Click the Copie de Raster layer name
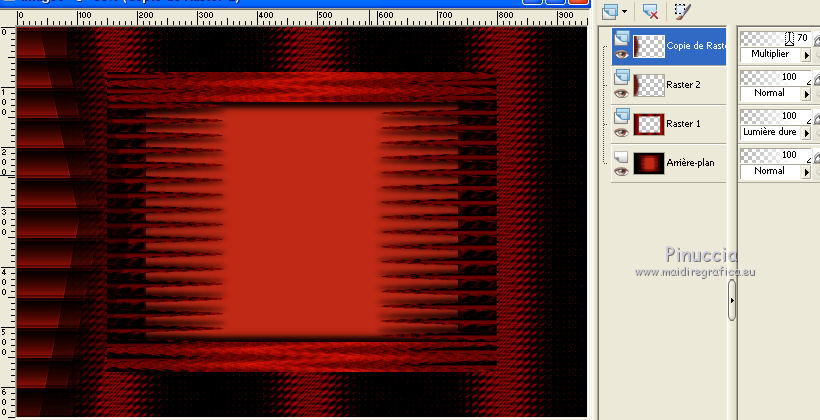The height and width of the screenshot is (420, 820). tap(696, 46)
